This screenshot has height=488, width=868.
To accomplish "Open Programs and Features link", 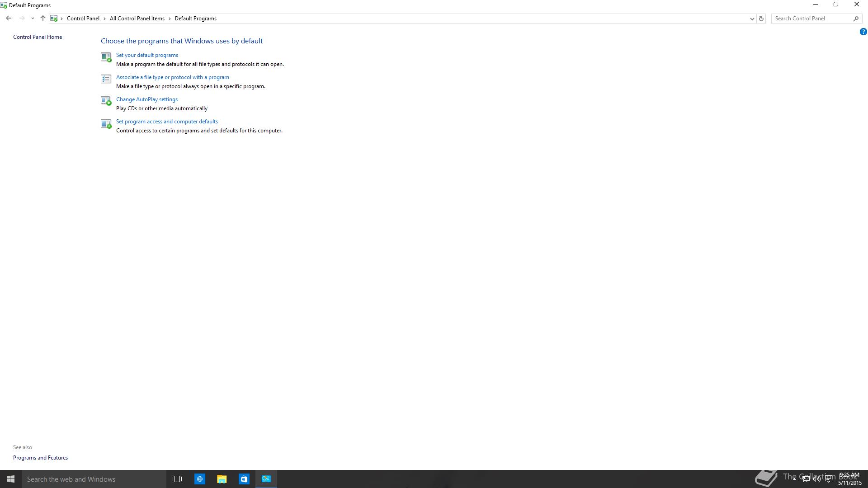I will pos(40,458).
